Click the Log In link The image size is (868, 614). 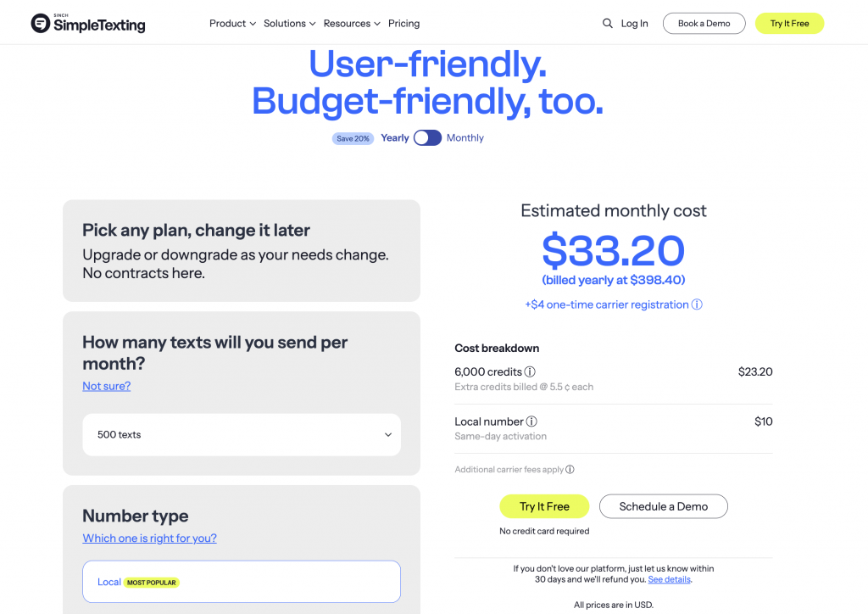click(x=634, y=24)
